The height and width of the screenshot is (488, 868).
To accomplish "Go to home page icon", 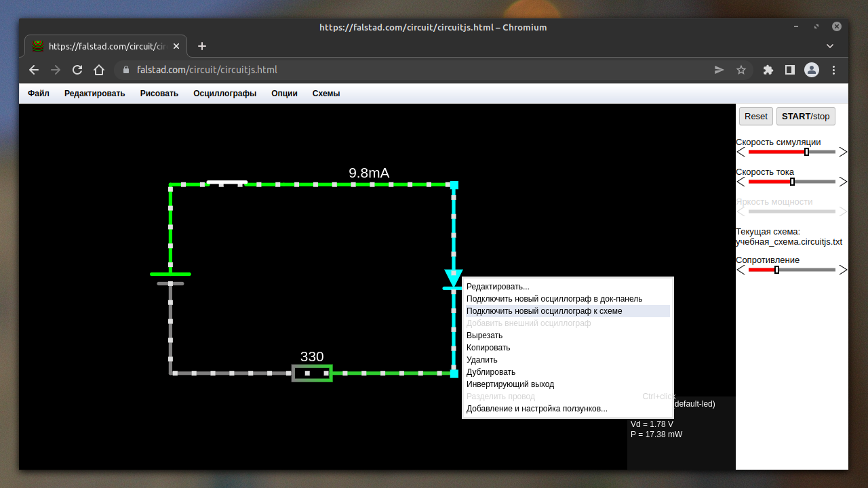I will tap(99, 70).
